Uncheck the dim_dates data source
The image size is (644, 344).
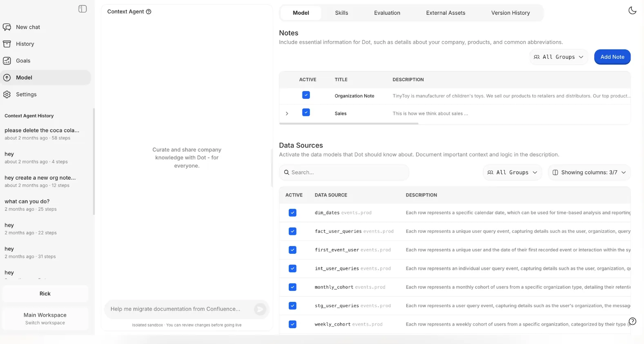pos(292,213)
